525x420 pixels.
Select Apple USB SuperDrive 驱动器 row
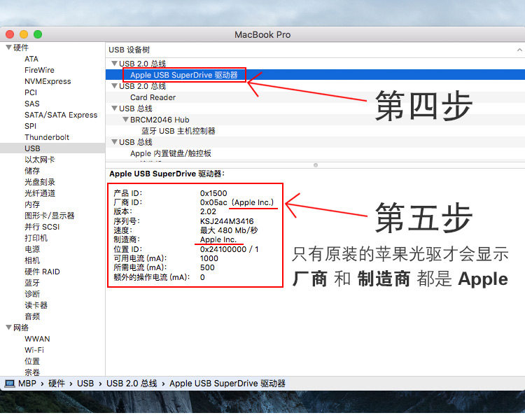point(315,75)
